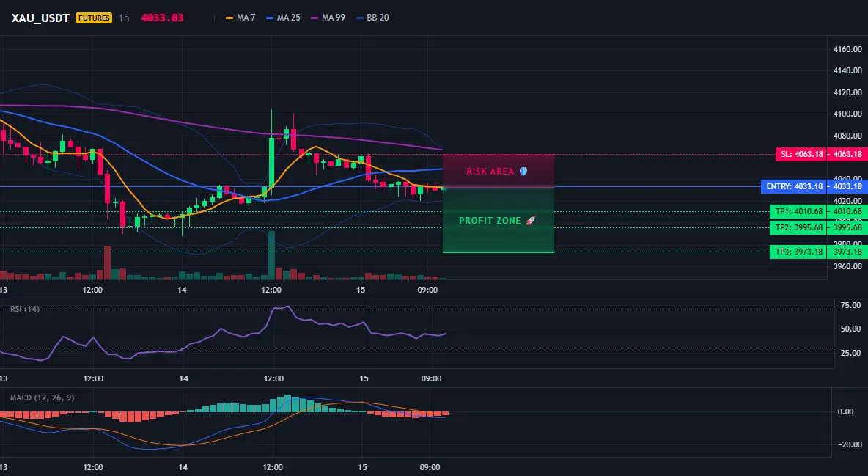
Task: Click the RISK AREA label
Action: coord(496,172)
